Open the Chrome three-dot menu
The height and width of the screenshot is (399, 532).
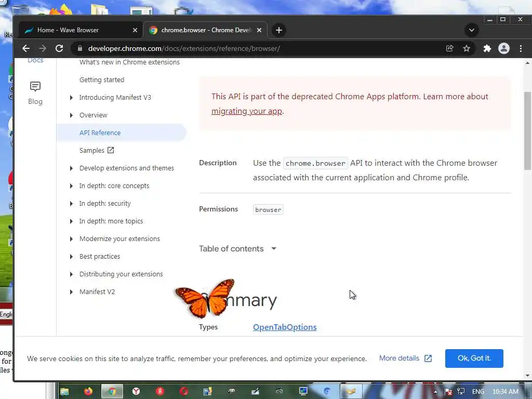(521, 48)
